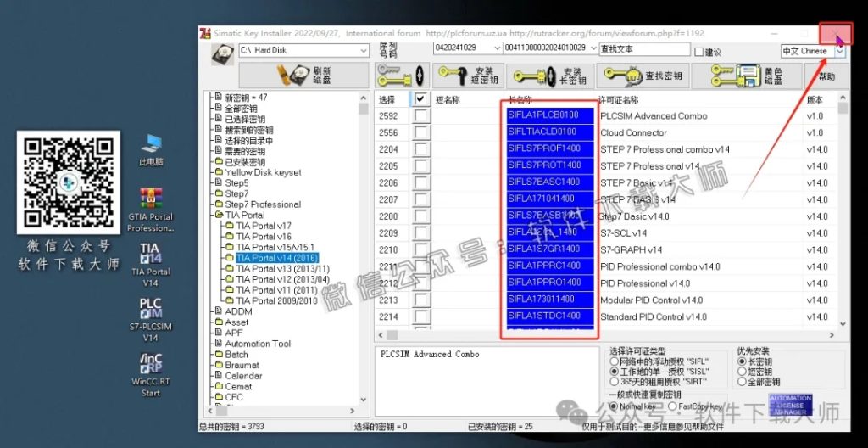Sort by the 版本 column header
This screenshot has width=868, height=448.
[x=815, y=100]
